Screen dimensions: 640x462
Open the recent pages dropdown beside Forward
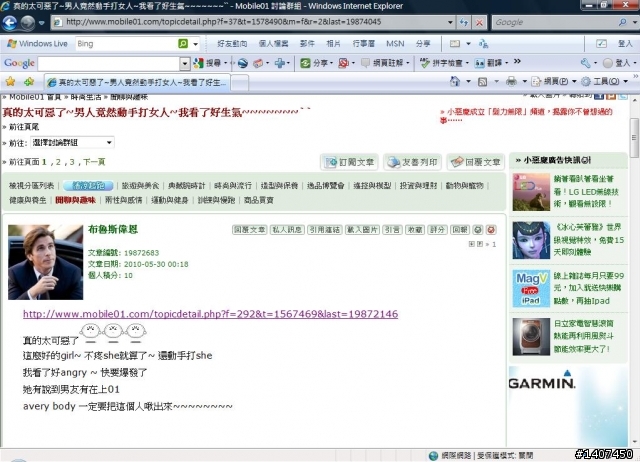coord(41,23)
